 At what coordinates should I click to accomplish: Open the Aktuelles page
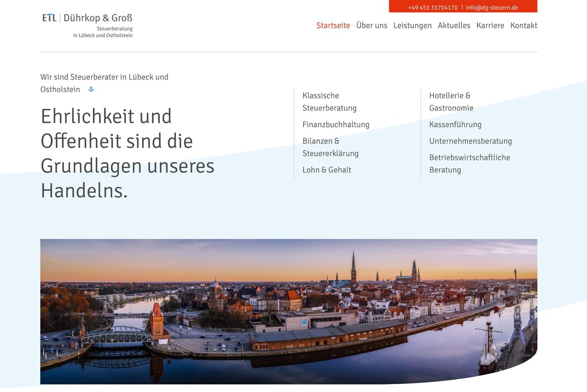tap(454, 26)
